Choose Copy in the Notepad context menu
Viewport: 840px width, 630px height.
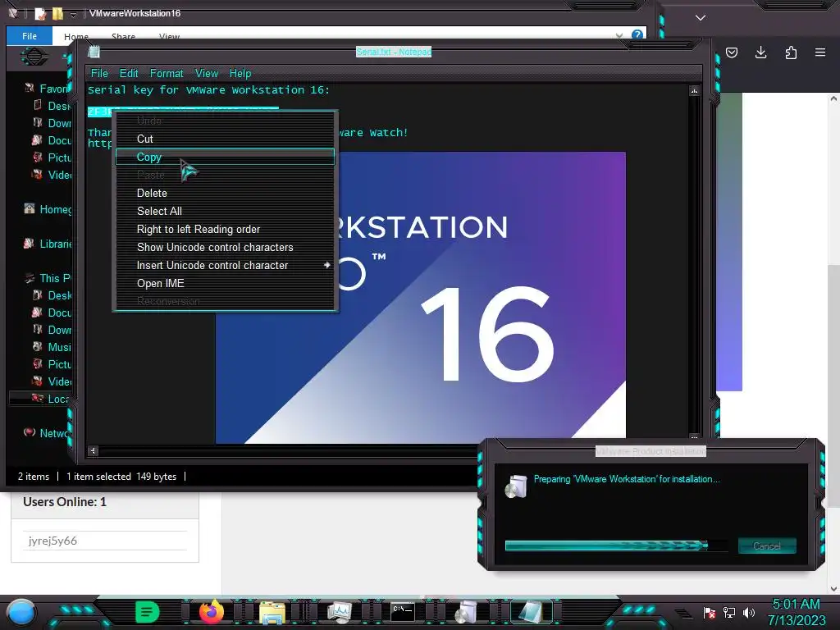(x=225, y=157)
